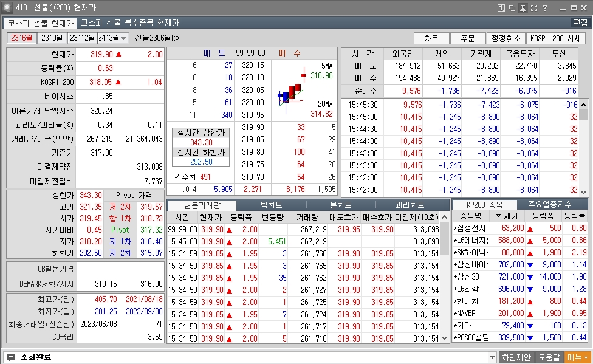Click the duplicate window icon in title bar
The height and width of the screenshot is (364, 593).
[512, 7]
